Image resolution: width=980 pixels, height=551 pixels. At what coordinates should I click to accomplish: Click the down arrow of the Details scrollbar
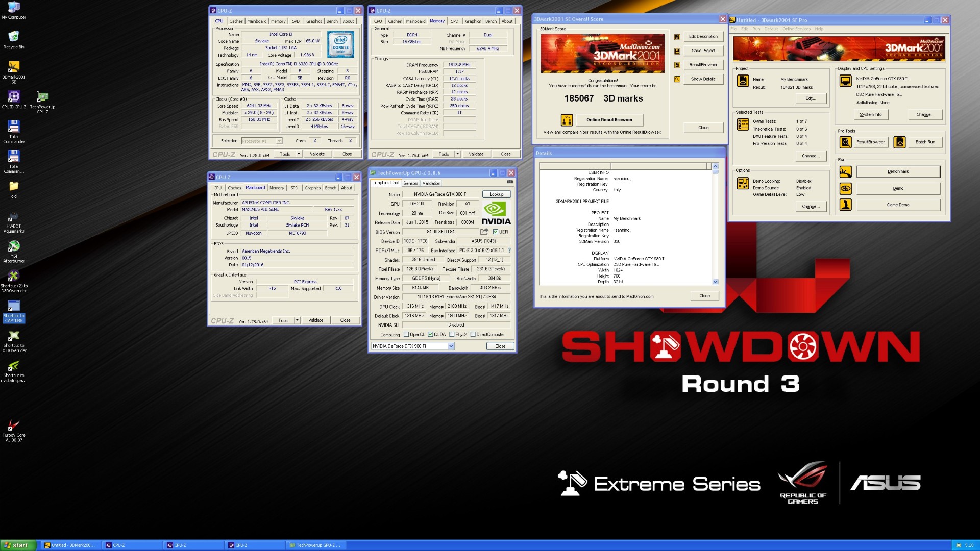pos(715,282)
